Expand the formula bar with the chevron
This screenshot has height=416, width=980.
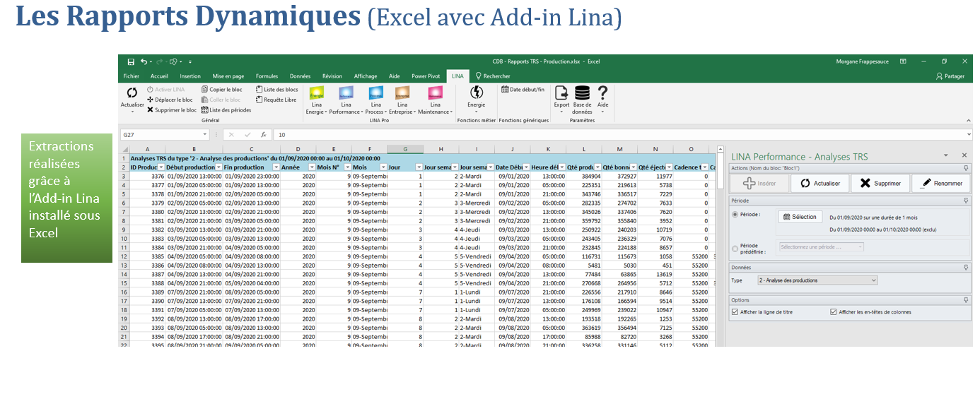pos(969,134)
